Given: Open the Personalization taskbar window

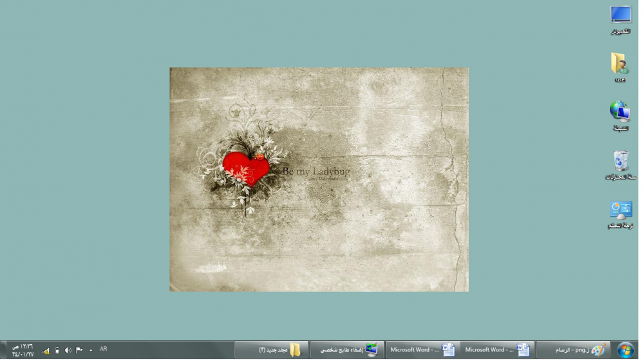Looking at the screenshot, I should click(348, 350).
